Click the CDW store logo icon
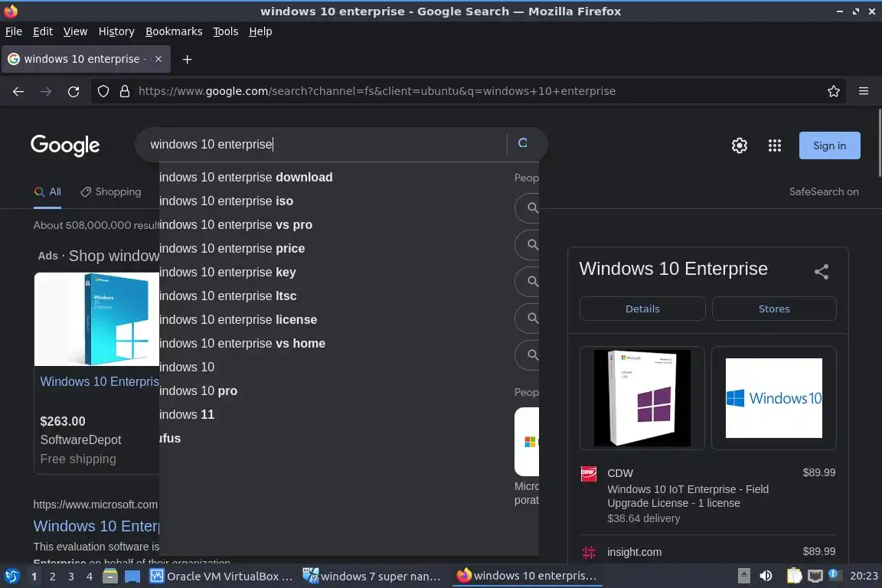Image resolution: width=882 pixels, height=588 pixels. tap(588, 474)
